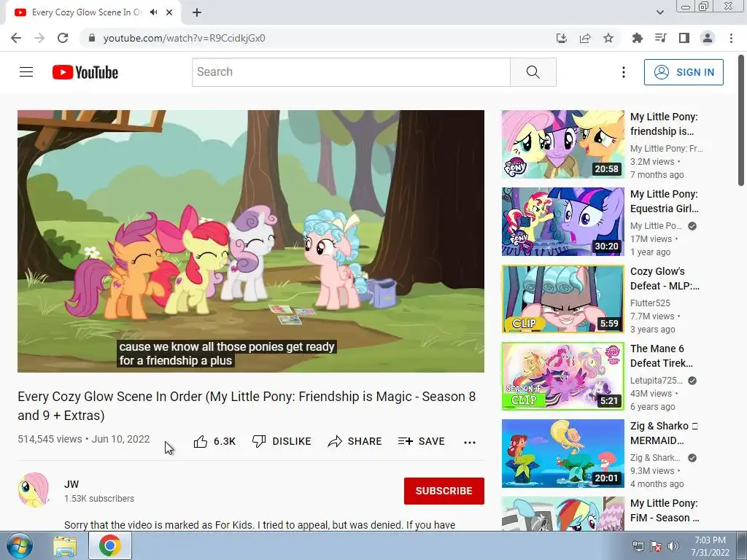Subscribe to the JW channel

444,491
